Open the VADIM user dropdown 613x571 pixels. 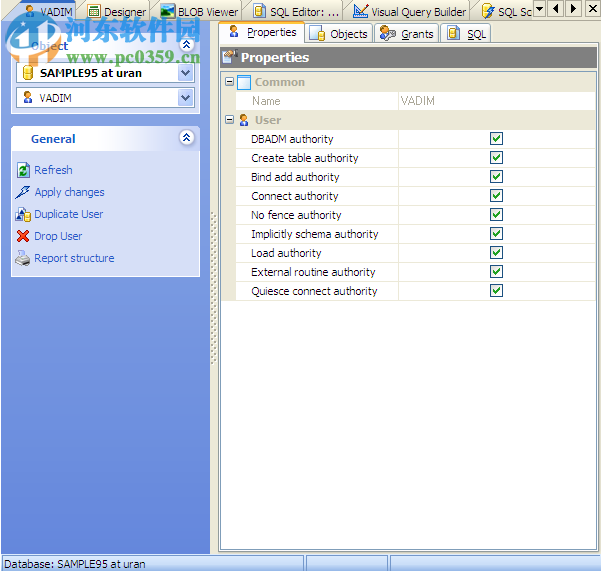click(185, 98)
